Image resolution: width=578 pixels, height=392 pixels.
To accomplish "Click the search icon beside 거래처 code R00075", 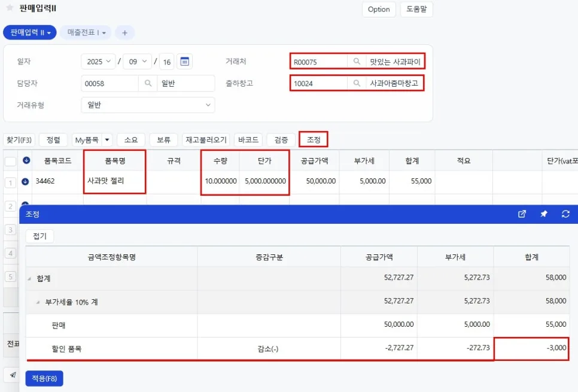I will pos(357,62).
